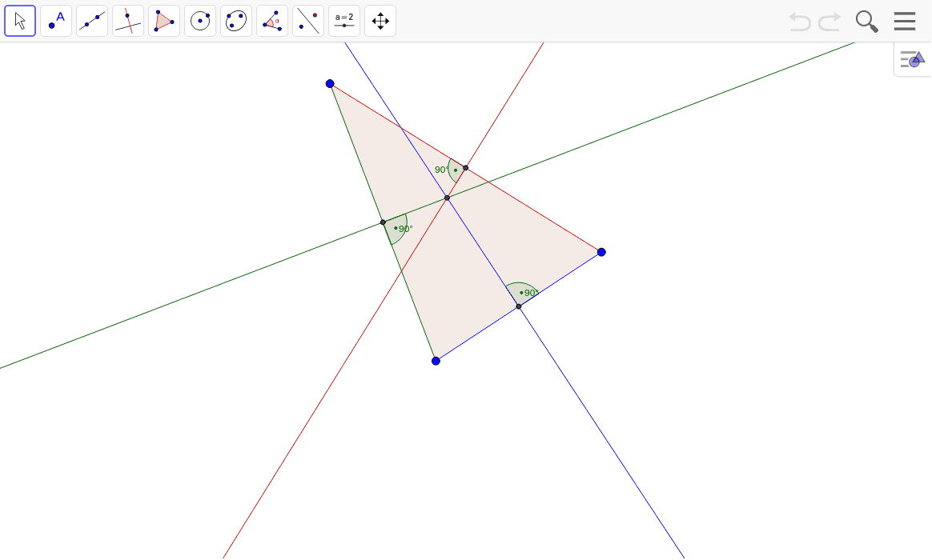Select the Angle measurement tool

(272, 21)
